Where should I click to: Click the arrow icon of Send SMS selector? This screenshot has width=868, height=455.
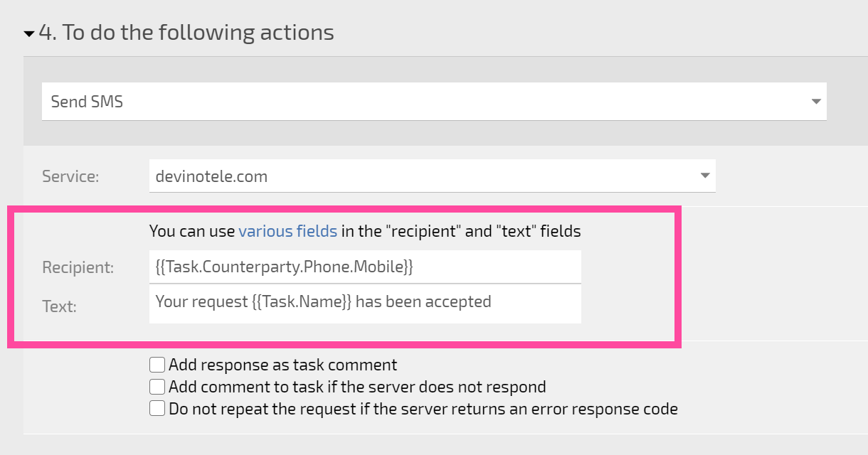point(816,102)
